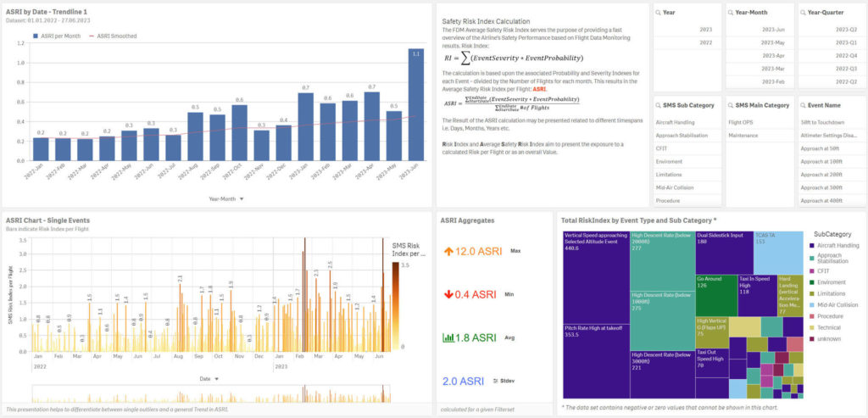This screenshot has width=868, height=418.
Task: Click the ASRI Smoothed legend entry
Action: click(113, 36)
